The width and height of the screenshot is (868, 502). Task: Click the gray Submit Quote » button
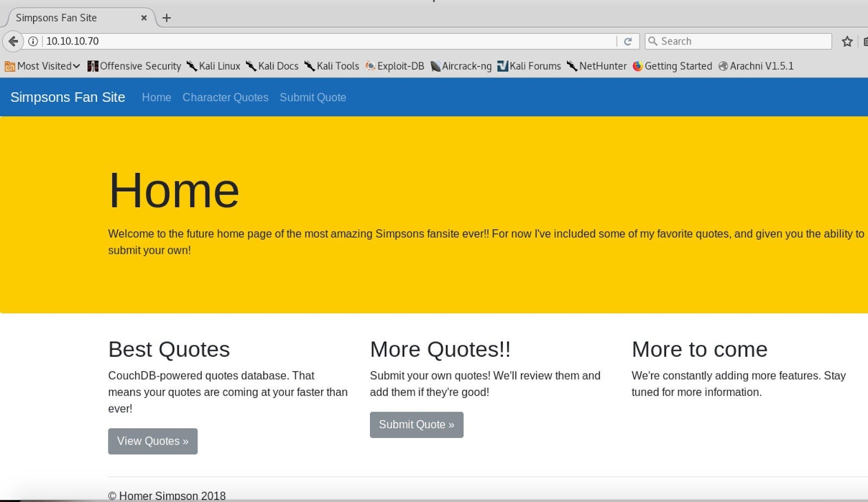pyautogui.click(x=417, y=425)
